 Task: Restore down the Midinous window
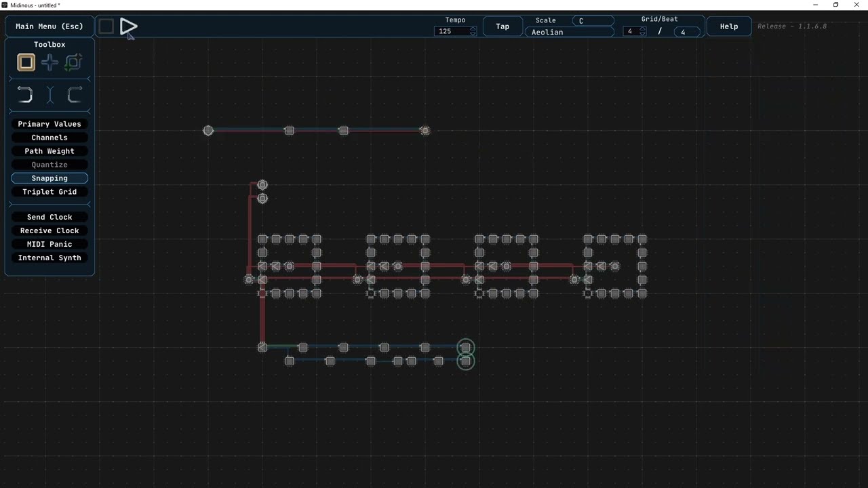tap(836, 5)
